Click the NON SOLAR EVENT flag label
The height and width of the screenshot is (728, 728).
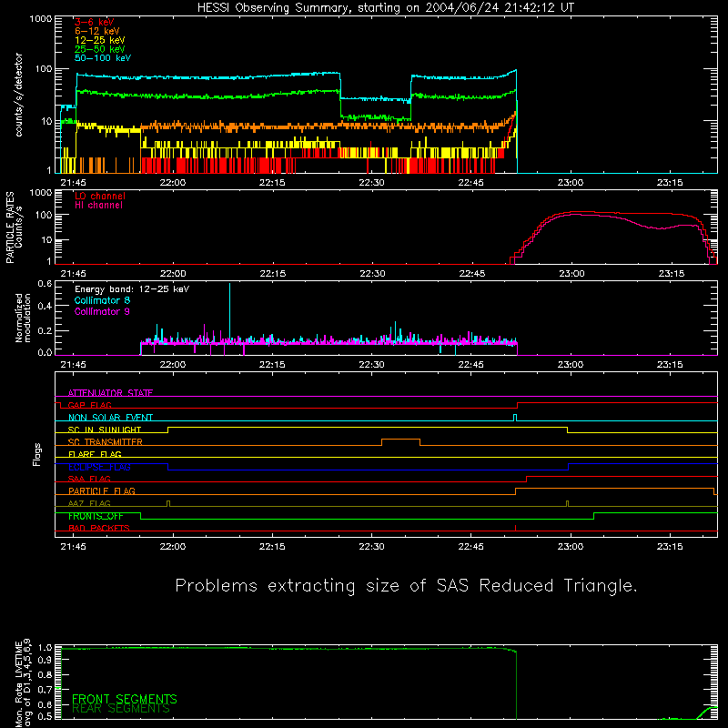[110, 418]
